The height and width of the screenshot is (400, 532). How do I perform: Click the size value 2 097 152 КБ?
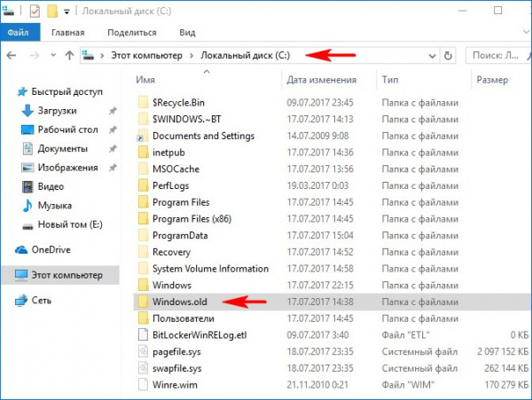click(503, 352)
